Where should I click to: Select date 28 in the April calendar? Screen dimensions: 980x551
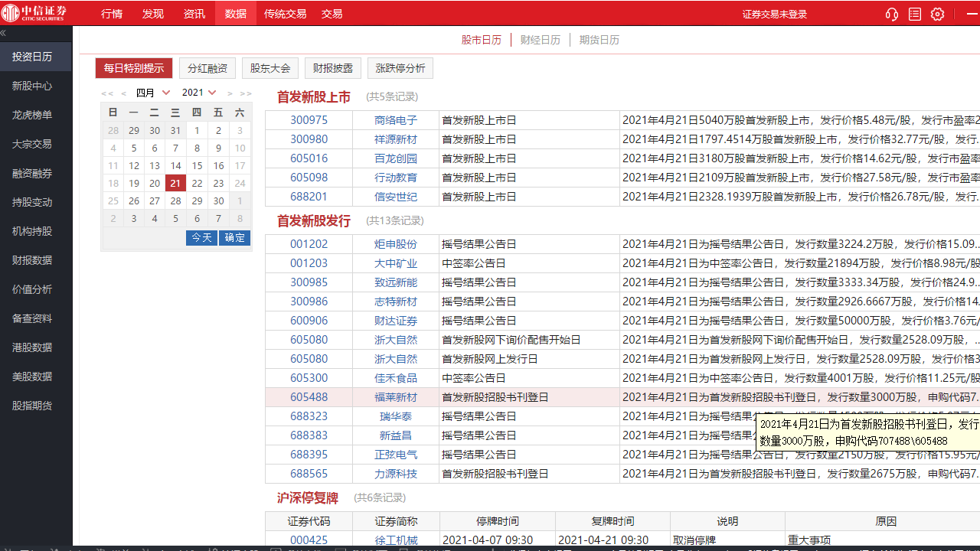[x=175, y=201]
